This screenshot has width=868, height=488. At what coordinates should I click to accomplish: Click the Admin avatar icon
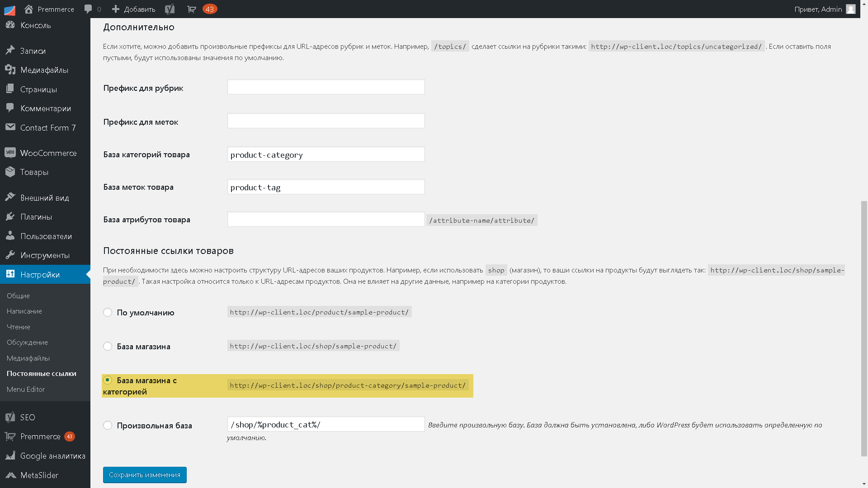850,9
